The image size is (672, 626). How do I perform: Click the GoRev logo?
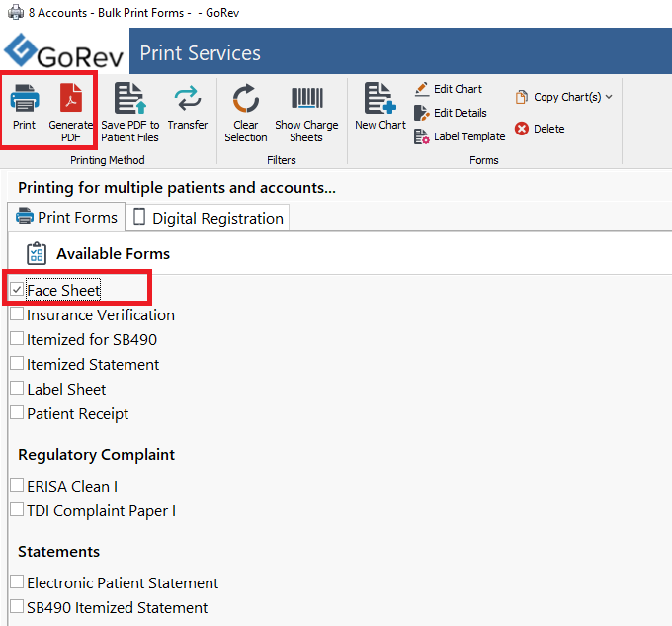64,51
